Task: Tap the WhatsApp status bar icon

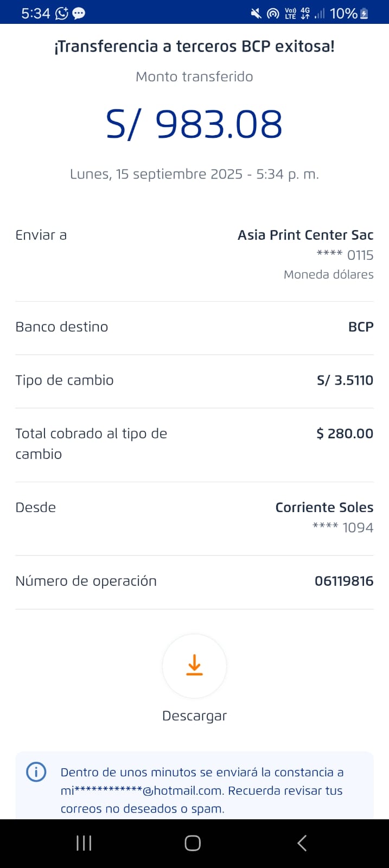Action: [x=62, y=13]
